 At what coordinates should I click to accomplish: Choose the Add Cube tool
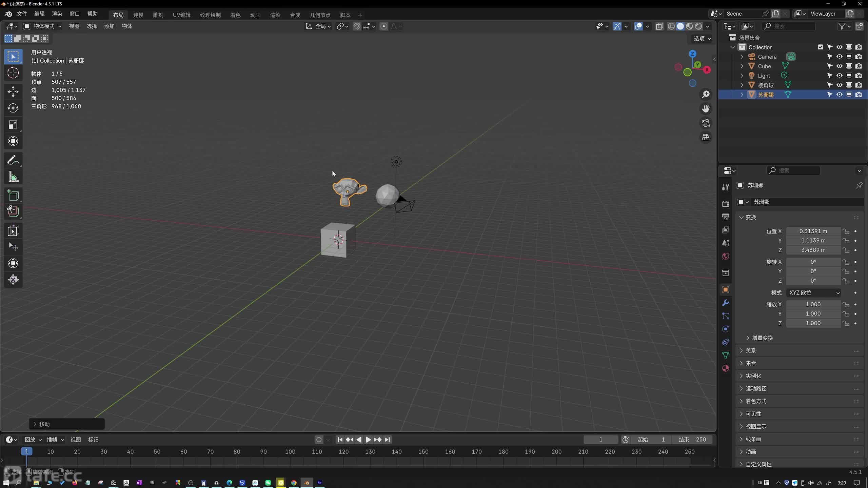point(13,196)
